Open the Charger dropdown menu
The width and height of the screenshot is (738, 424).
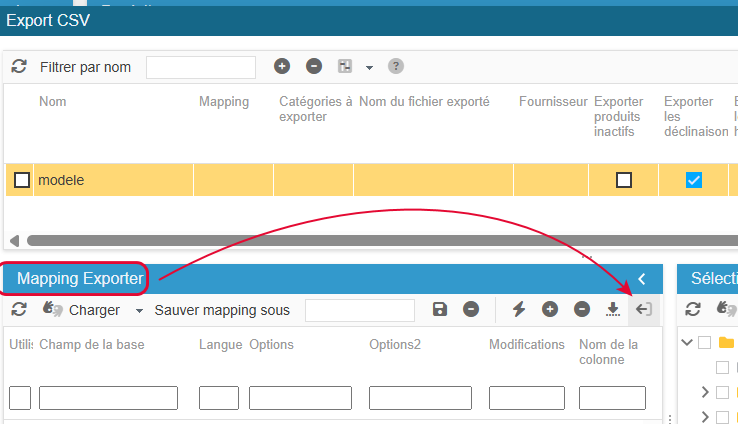[x=139, y=311]
